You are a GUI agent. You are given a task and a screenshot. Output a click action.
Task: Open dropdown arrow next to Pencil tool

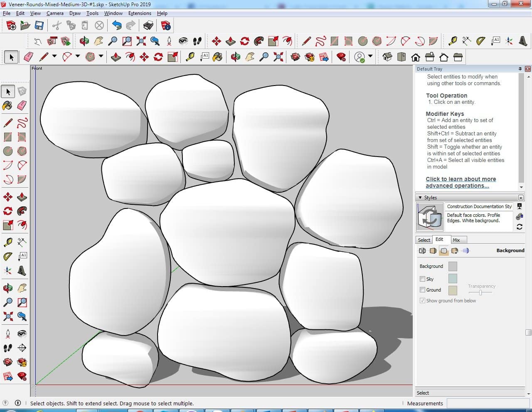(54, 56)
